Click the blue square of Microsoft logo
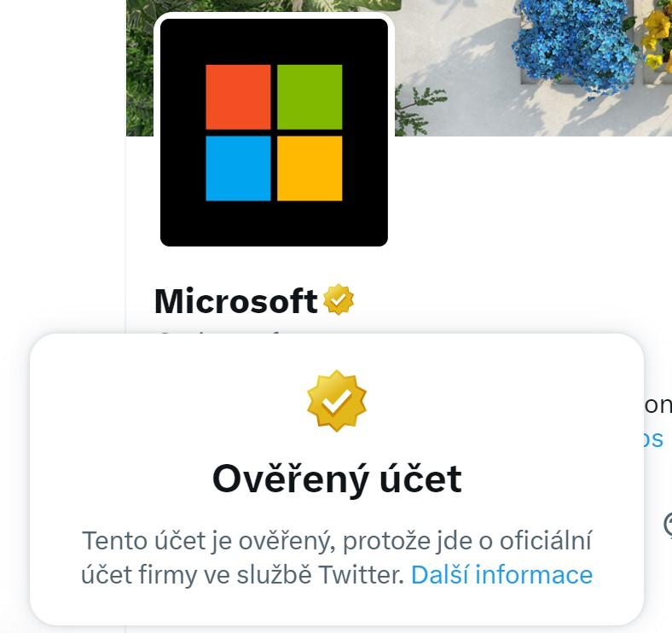This screenshot has height=633, width=672. click(238, 169)
